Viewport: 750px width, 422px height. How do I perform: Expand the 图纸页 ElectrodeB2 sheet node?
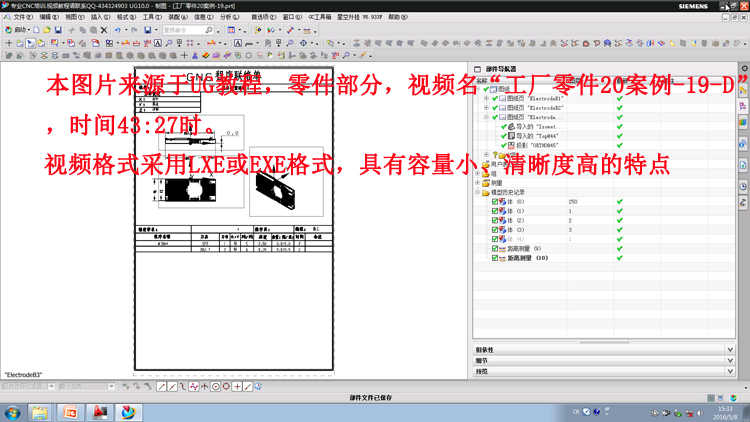coord(486,108)
